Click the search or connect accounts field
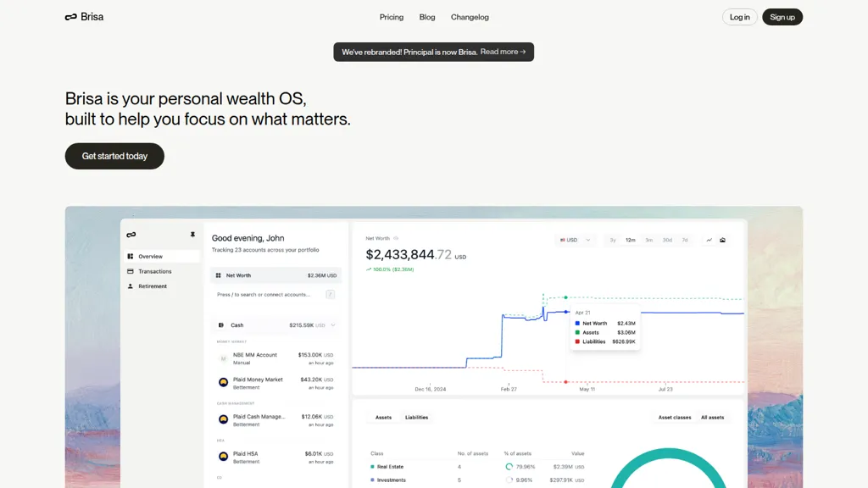 coord(275,294)
